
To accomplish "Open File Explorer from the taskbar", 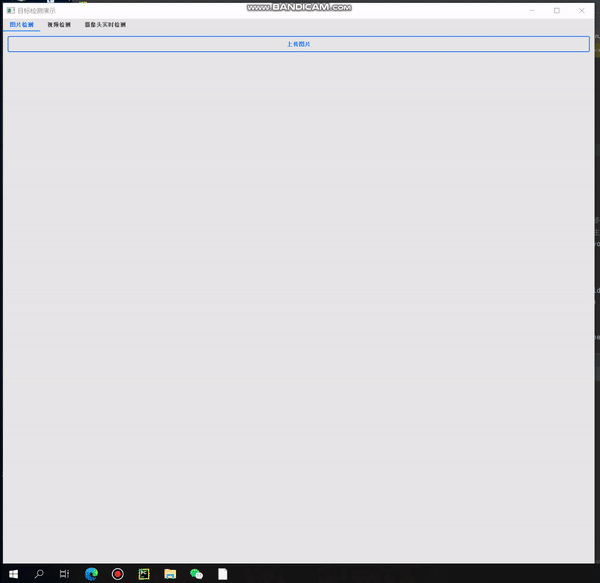I will [x=170, y=574].
